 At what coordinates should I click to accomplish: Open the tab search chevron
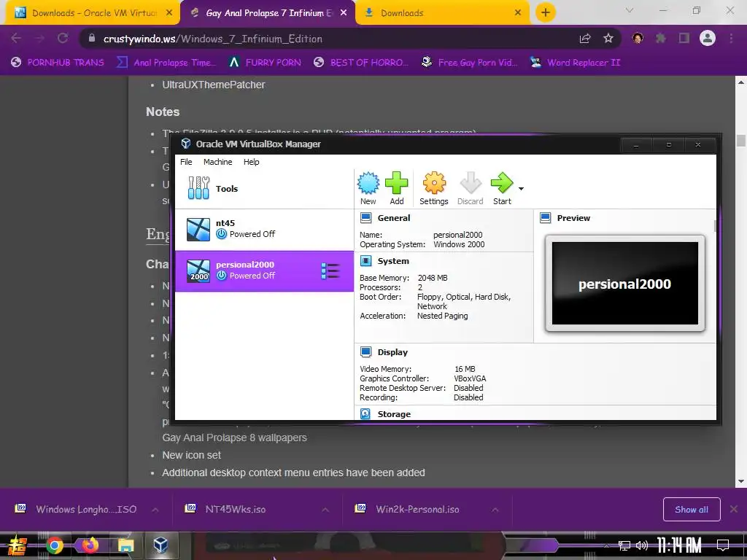630,10
